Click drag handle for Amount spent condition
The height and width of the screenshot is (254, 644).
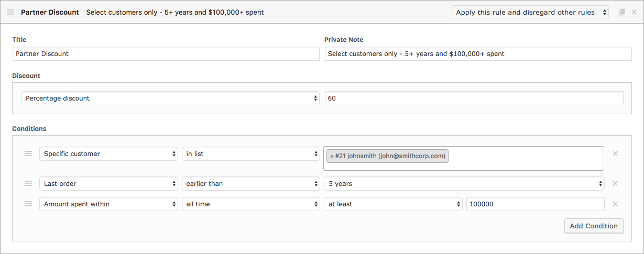click(x=28, y=204)
